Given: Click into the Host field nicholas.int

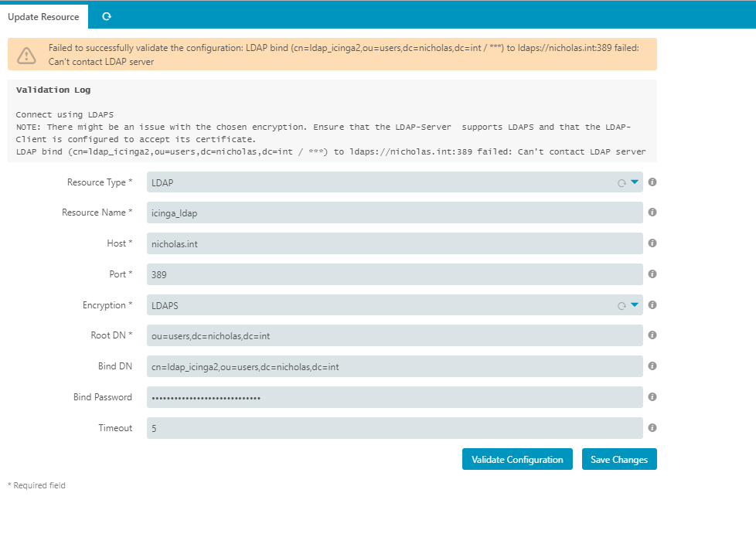Looking at the screenshot, I should pos(394,243).
